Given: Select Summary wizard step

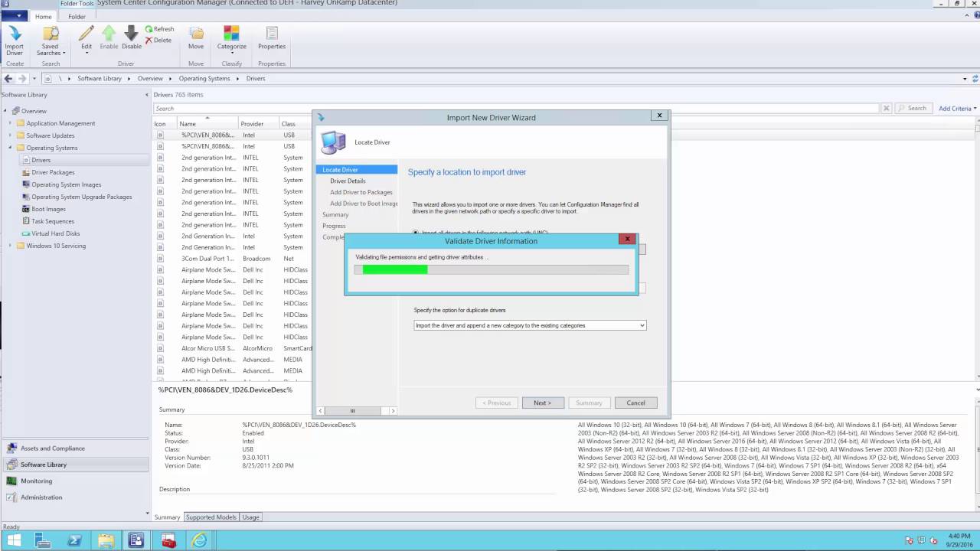Looking at the screenshot, I should click(335, 215).
